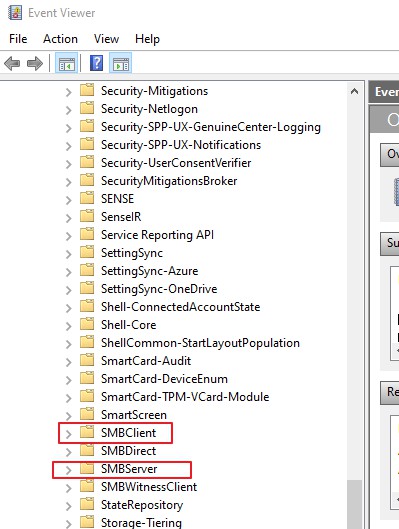Select the SenseIR label
The height and width of the screenshot is (529, 399).
121,217
